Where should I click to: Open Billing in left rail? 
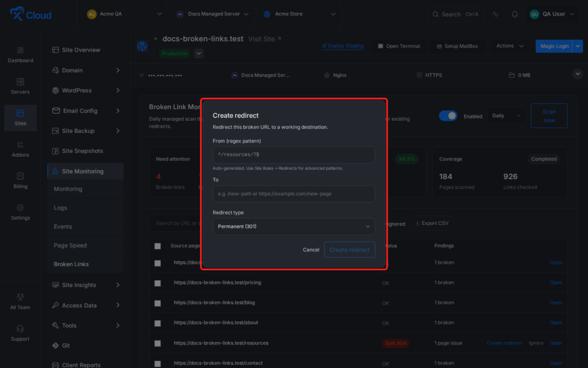pyautogui.click(x=20, y=181)
